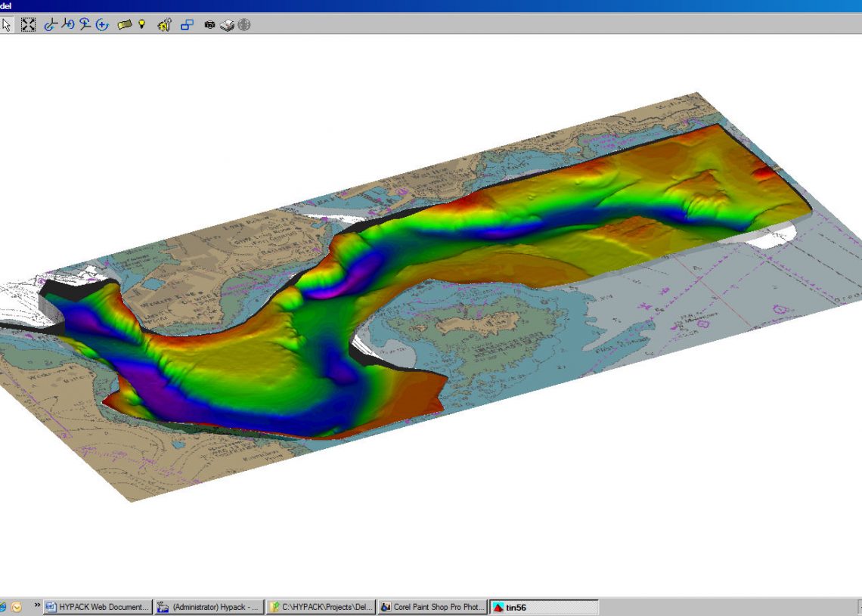Image resolution: width=862 pixels, height=616 pixels.
Task: Click the blue cascading windows icon
Action: pyautogui.click(x=187, y=25)
